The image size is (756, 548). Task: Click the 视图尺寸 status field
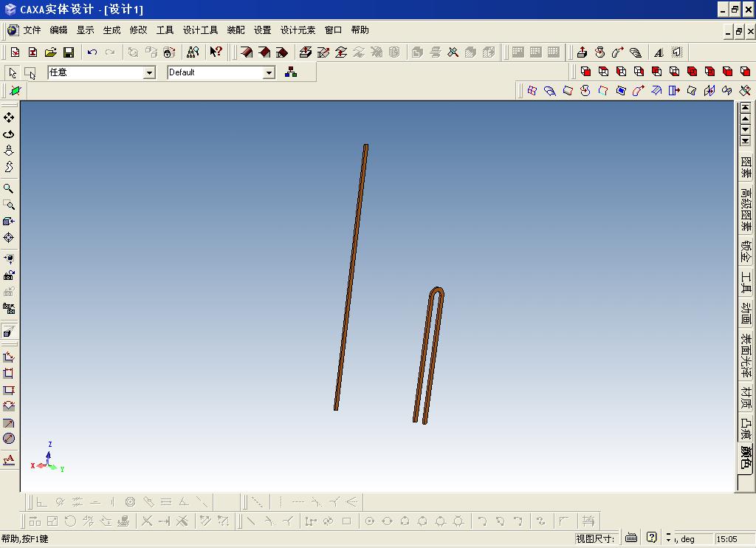(596, 538)
